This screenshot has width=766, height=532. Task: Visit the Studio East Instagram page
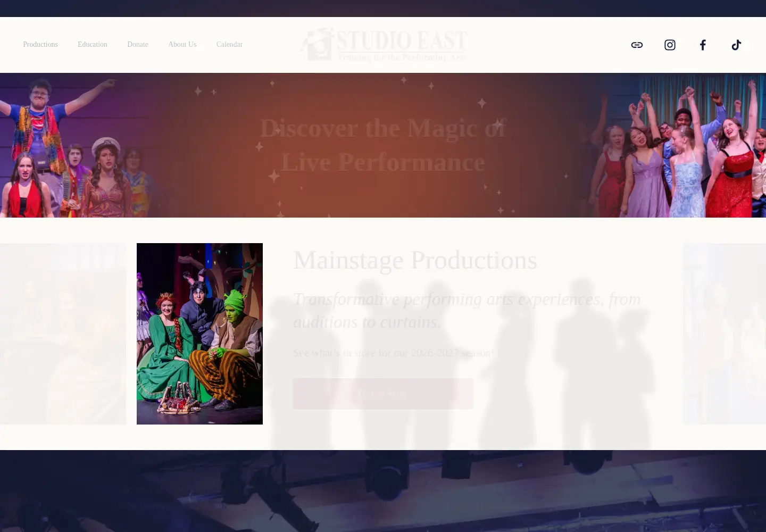tap(670, 45)
